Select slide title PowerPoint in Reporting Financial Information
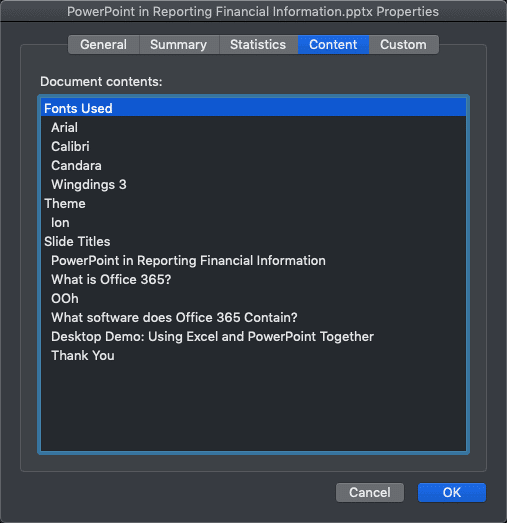The width and height of the screenshot is (507, 523). [x=254, y=260]
